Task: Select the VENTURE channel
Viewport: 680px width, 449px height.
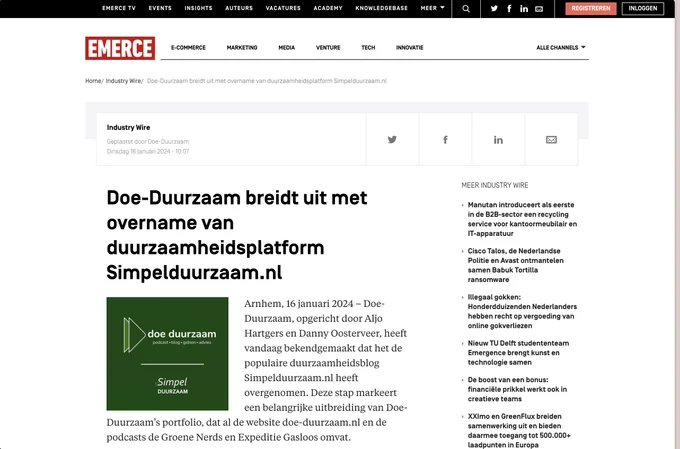Action: click(328, 47)
